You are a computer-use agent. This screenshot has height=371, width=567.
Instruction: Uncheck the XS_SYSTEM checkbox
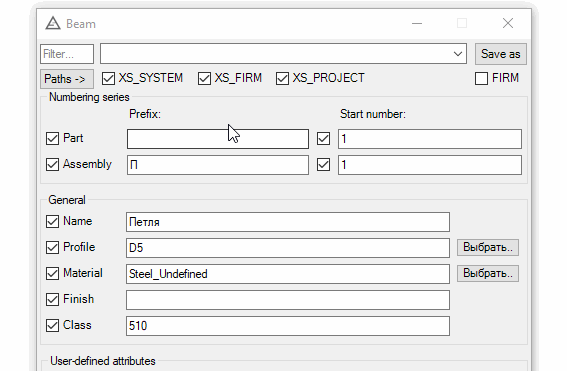108,78
